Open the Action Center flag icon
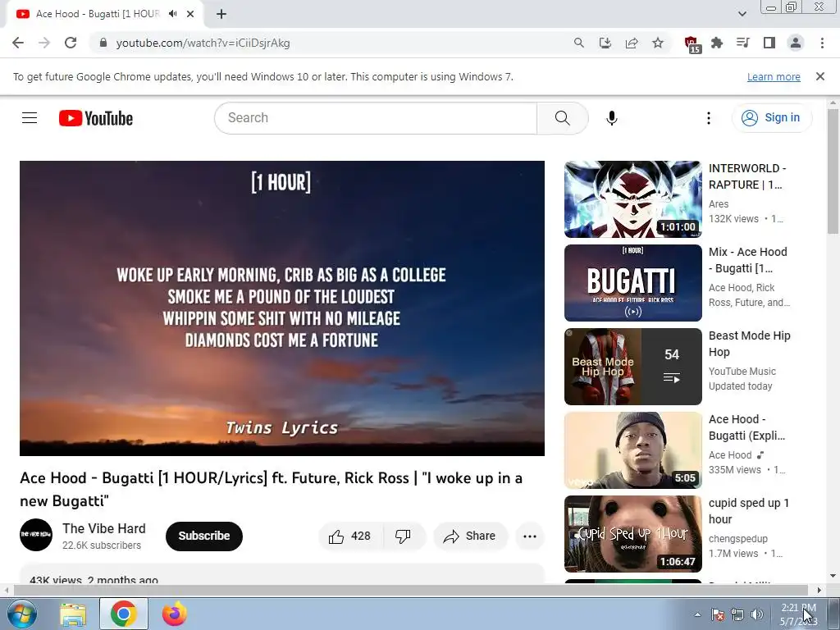The width and height of the screenshot is (840, 630). pyautogui.click(x=718, y=614)
